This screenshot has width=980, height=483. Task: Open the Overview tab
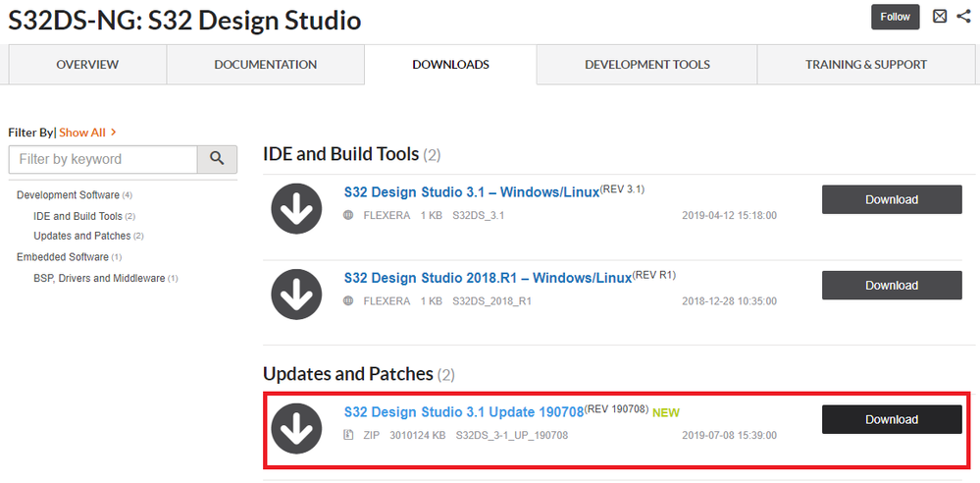pyautogui.click(x=87, y=65)
